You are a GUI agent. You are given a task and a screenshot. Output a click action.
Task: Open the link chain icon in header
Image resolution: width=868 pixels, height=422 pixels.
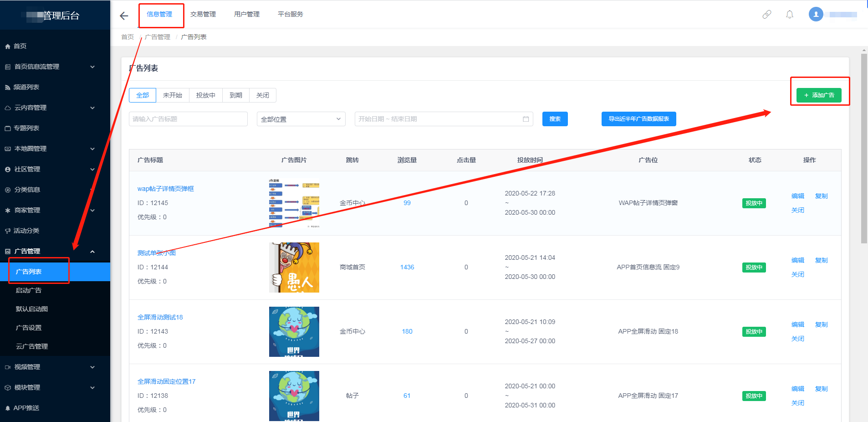tap(767, 15)
